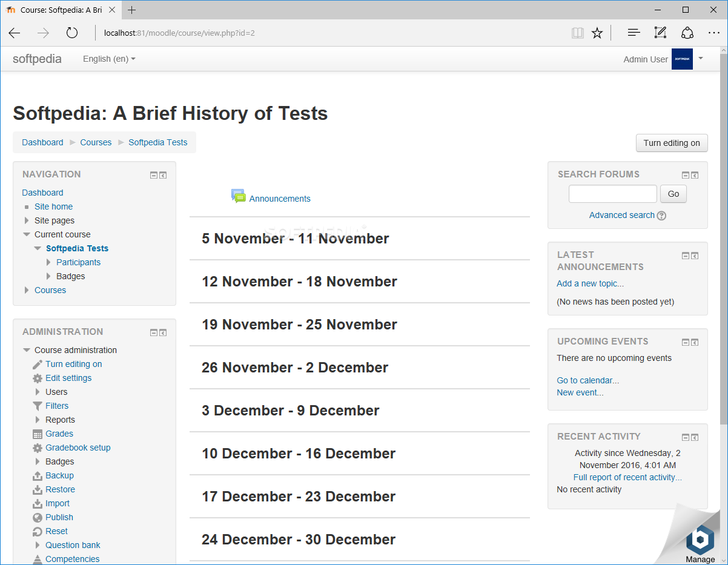Click the Bitnami Manage corner icon
This screenshot has height=565, width=728.
point(700,539)
